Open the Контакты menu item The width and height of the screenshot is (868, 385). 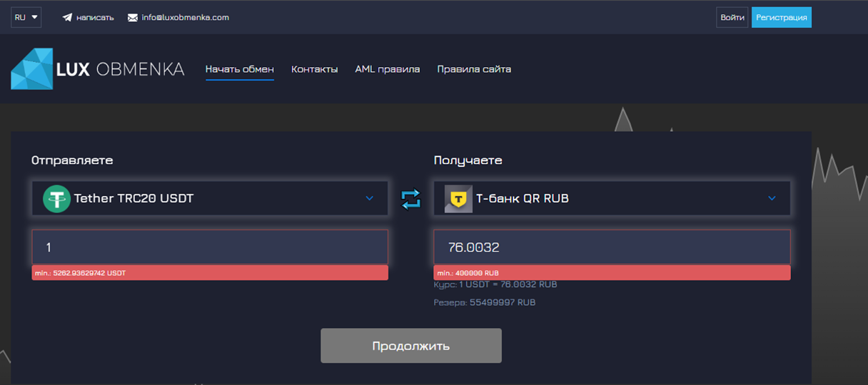(x=315, y=69)
